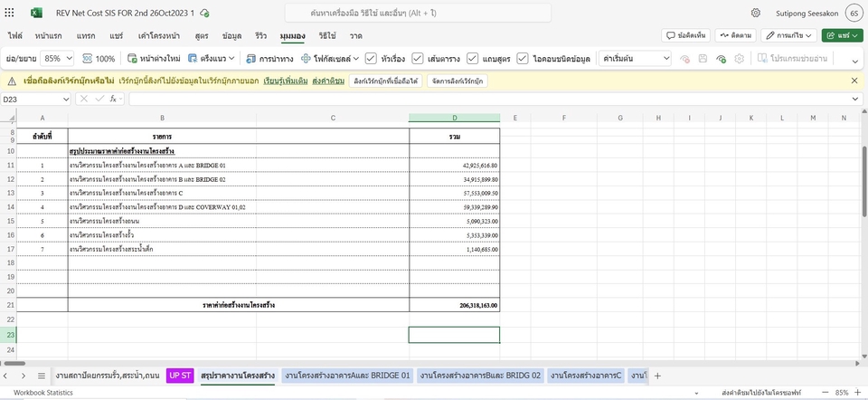
Task: Switch to the UP ST sheet tab
Action: [x=180, y=376]
